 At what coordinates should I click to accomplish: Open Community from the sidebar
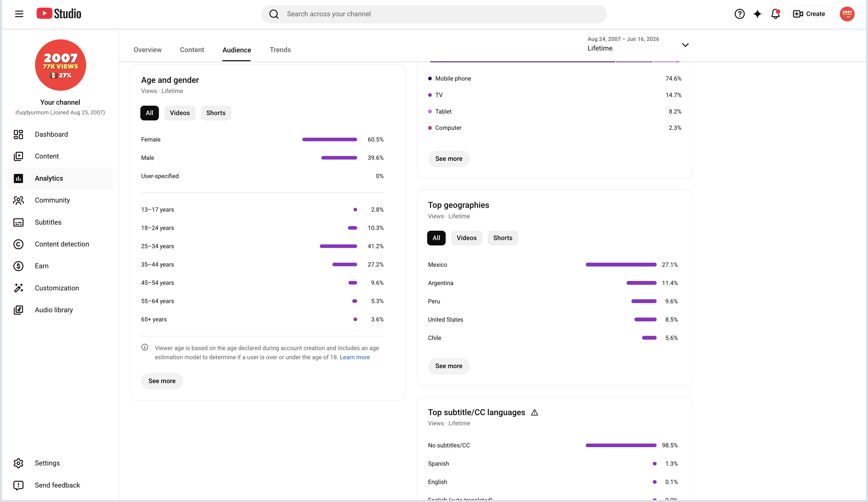click(x=60, y=200)
